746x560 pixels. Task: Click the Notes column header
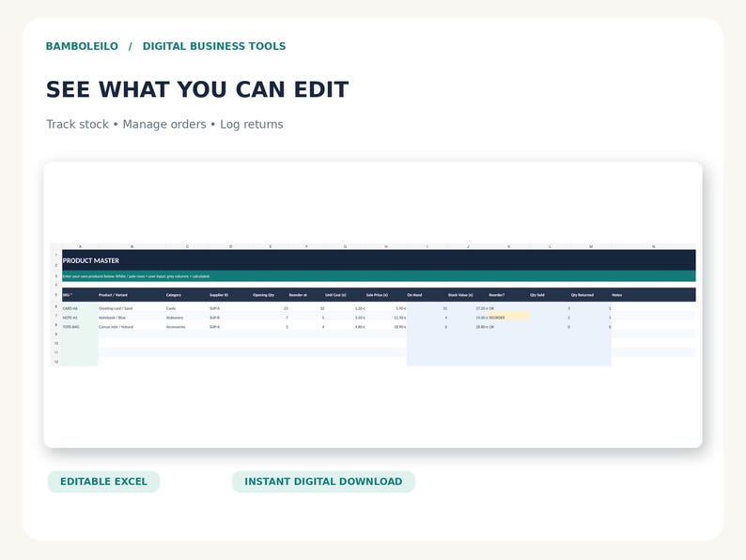653,295
